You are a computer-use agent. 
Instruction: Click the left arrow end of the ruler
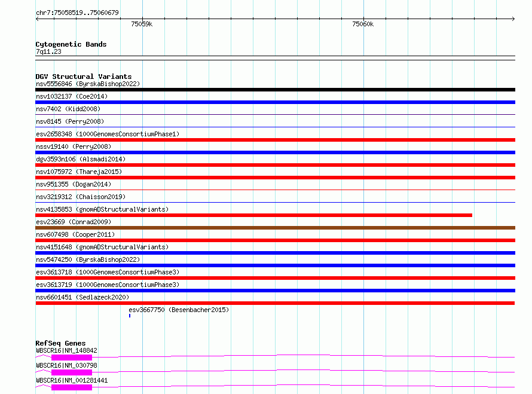click(x=37, y=19)
